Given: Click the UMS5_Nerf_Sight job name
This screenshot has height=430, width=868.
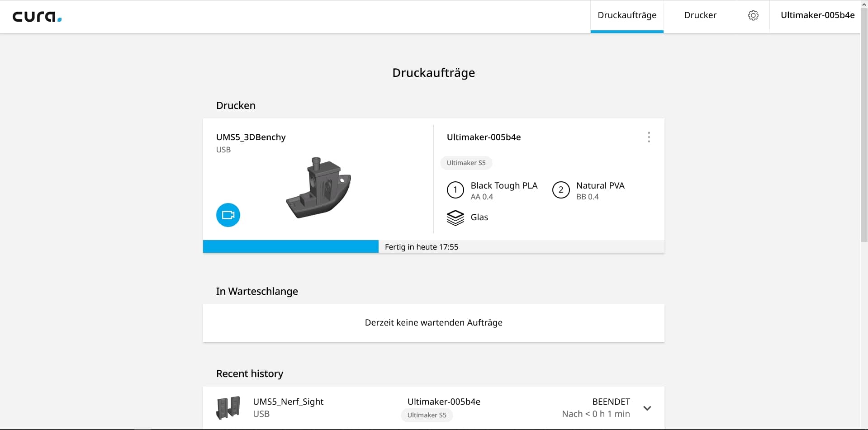Looking at the screenshot, I should (x=288, y=402).
